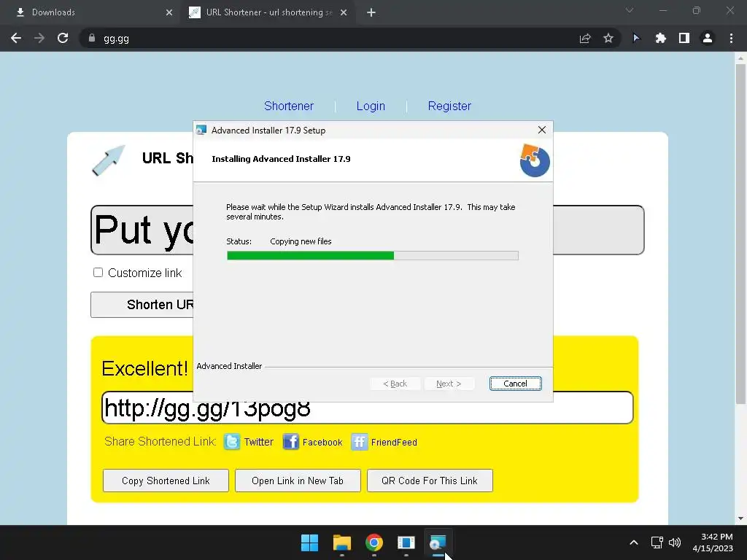Click the blue window app taskbar icon
Image resolution: width=747 pixels, height=560 pixels.
(406, 542)
